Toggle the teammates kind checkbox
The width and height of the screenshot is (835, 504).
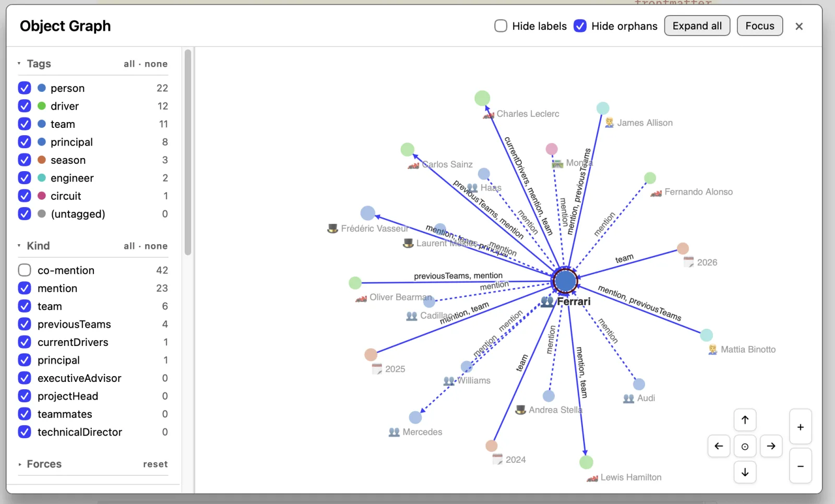(x=25, y=414)
